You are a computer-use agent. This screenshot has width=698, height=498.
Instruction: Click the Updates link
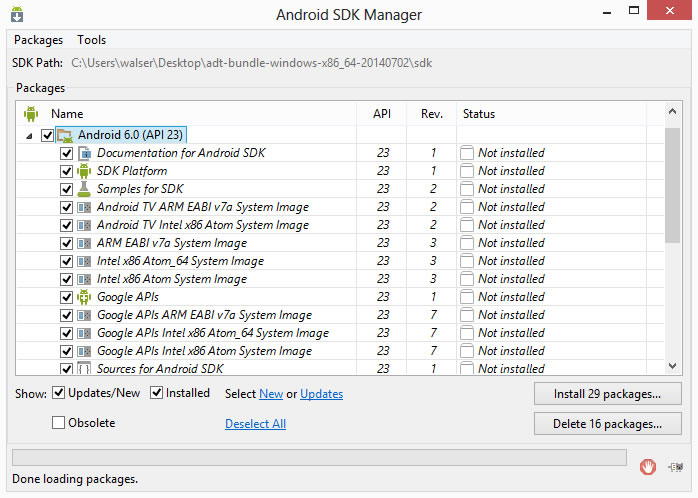[x=321, y=394]
